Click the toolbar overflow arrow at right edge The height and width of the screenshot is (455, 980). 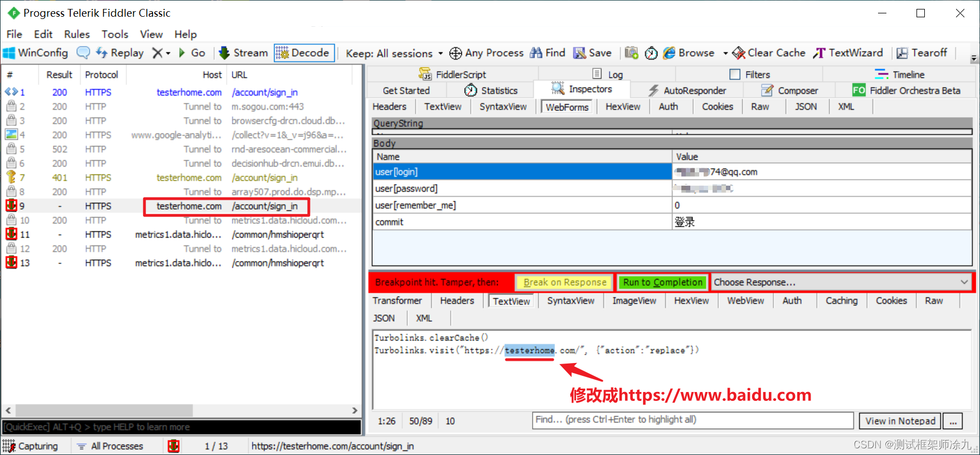(973, 58)
